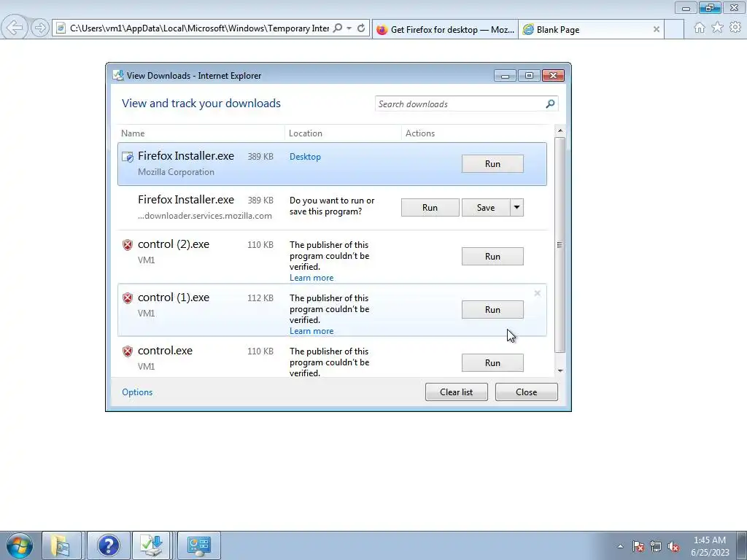Viewport: 747px width, 560px height.
Task: Switch to the Blank Page tab
Action: pyautogui.click(x=591, y=29)
